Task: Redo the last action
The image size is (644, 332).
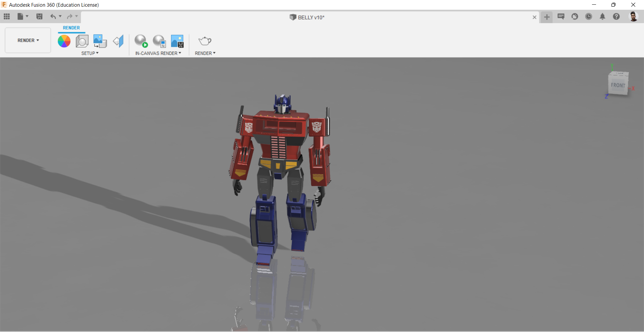Action: [69, 16]
